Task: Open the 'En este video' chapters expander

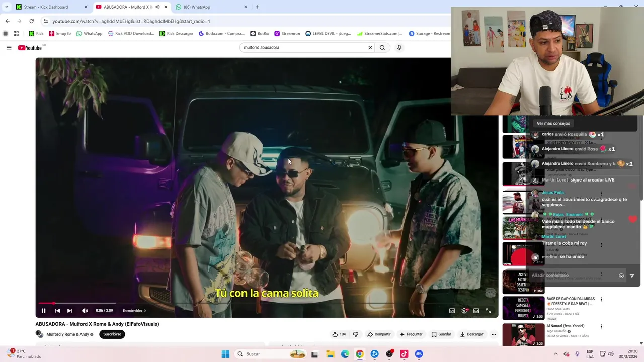Action: coord(134,311)
